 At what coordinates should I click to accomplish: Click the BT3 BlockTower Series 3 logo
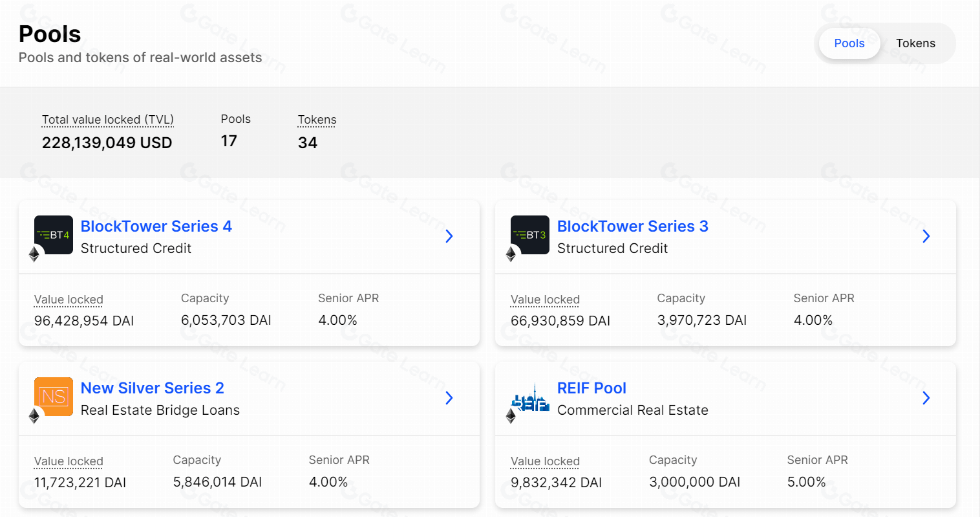(x=530, y=235)
